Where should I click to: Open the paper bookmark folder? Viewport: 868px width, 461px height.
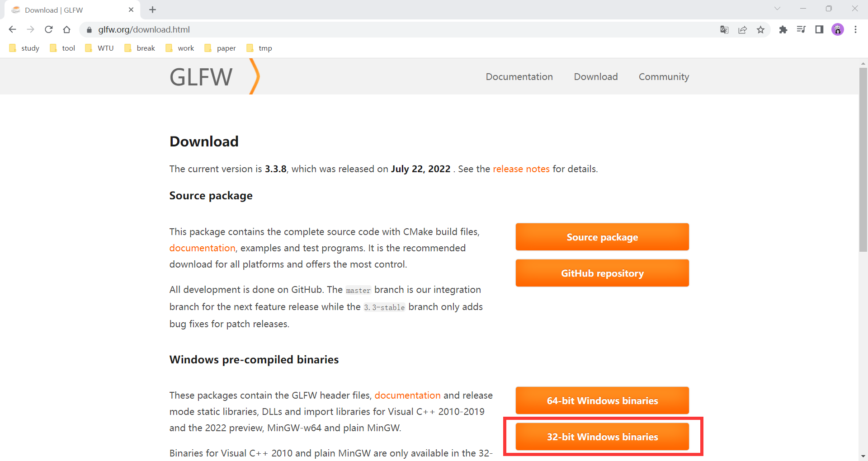tap(220, 48)
